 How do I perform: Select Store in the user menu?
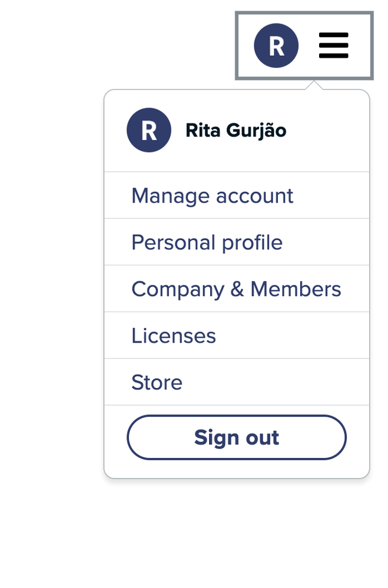click(x=237, y=382)
